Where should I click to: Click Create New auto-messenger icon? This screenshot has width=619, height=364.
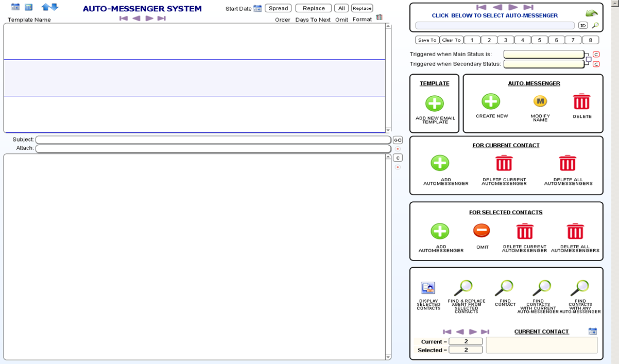coord(491,101)
